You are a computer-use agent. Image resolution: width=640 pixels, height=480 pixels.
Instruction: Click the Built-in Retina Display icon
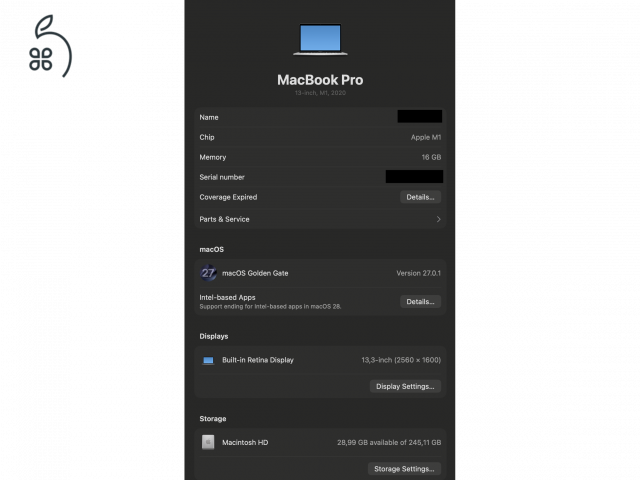click(x=208, y=360)
